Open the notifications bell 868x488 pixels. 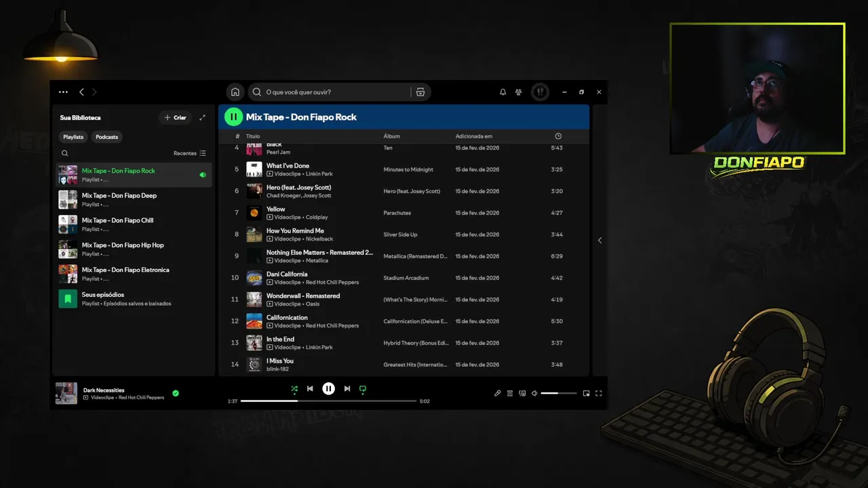[x=502, y=92]
